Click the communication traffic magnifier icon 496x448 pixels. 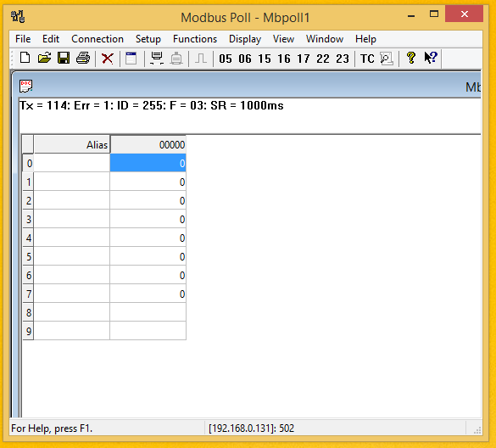[x=387, y=59]
